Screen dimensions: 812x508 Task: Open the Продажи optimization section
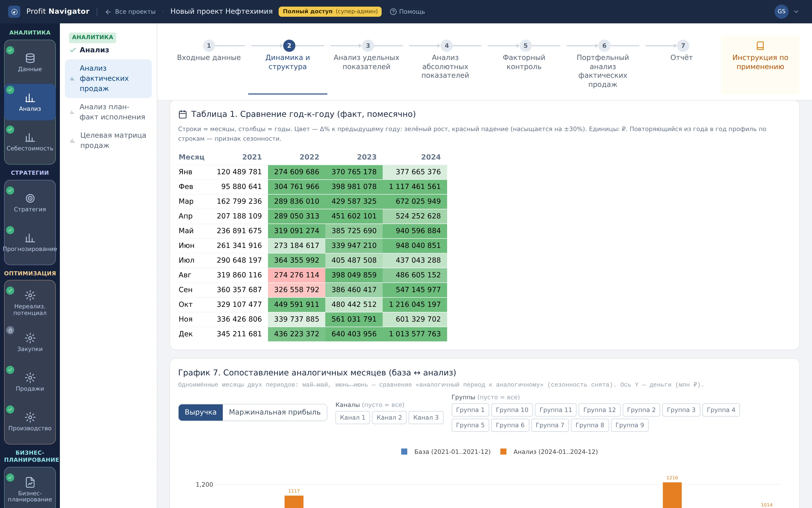point(30,382)
